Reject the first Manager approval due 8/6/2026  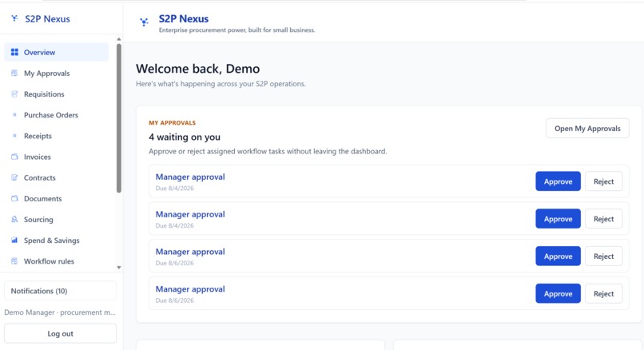click(x=603, y=256)
